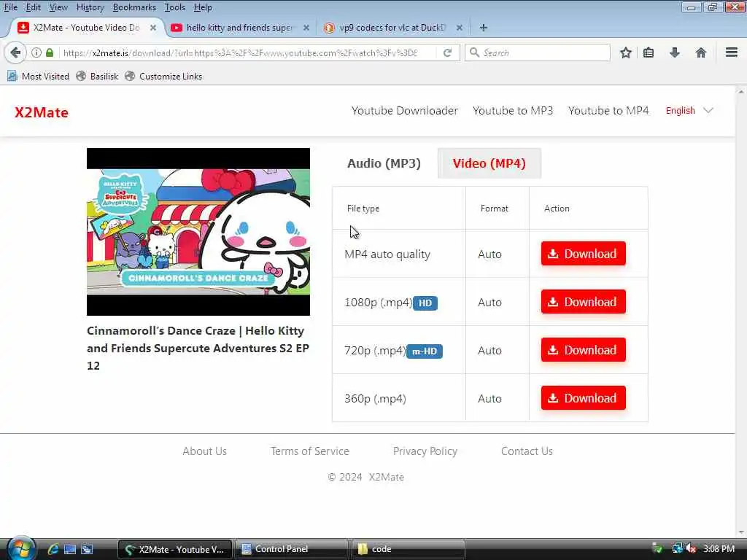Click the network tray icon
The image size is (747, 560).
[677, 549]
